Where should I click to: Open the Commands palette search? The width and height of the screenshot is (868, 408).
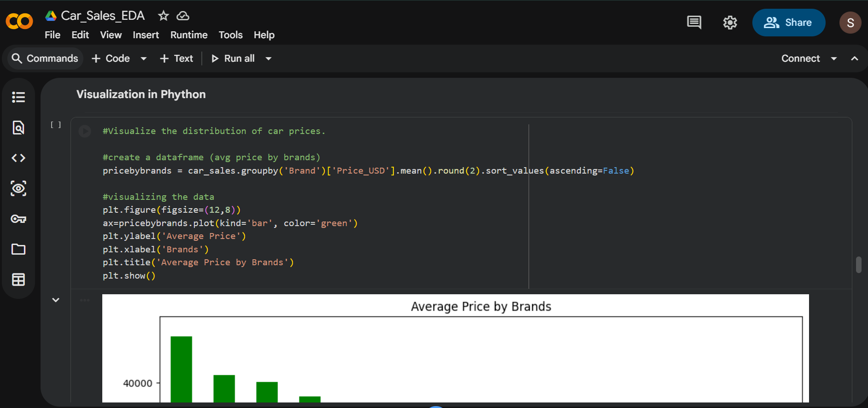click(x=45, y=58)
